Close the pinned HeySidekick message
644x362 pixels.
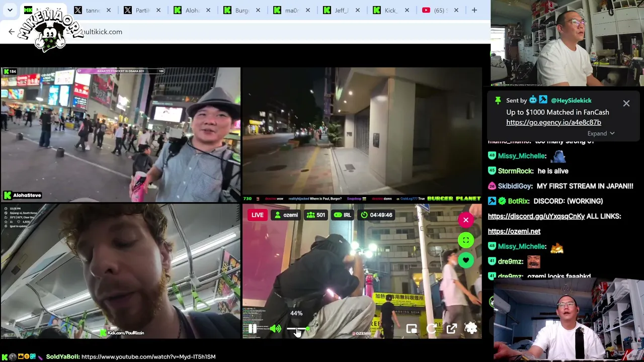(626, 104)
